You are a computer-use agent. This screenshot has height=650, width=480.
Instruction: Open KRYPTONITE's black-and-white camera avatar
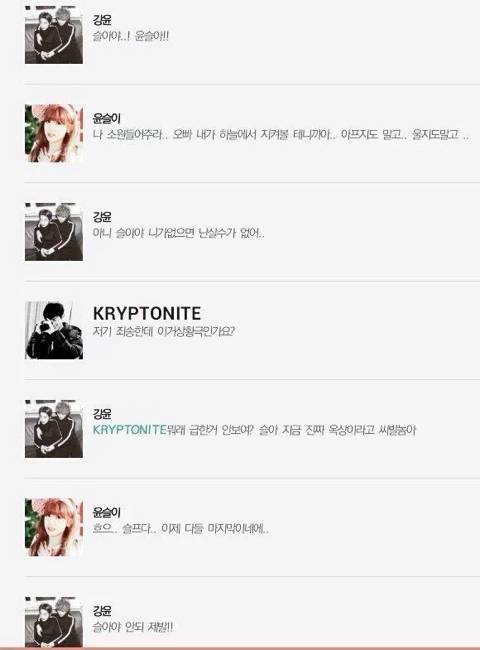[54, 330]
